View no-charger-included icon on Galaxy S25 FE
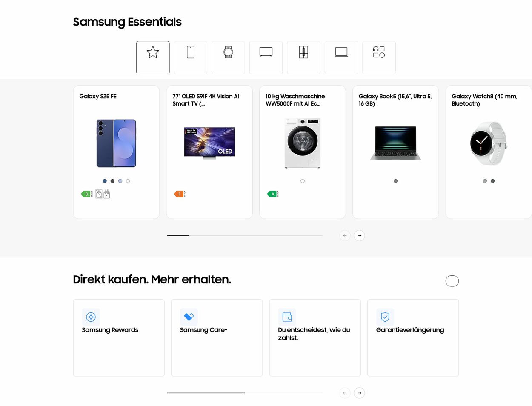This screenshot has width=532, height=406. tap(99, 194)
